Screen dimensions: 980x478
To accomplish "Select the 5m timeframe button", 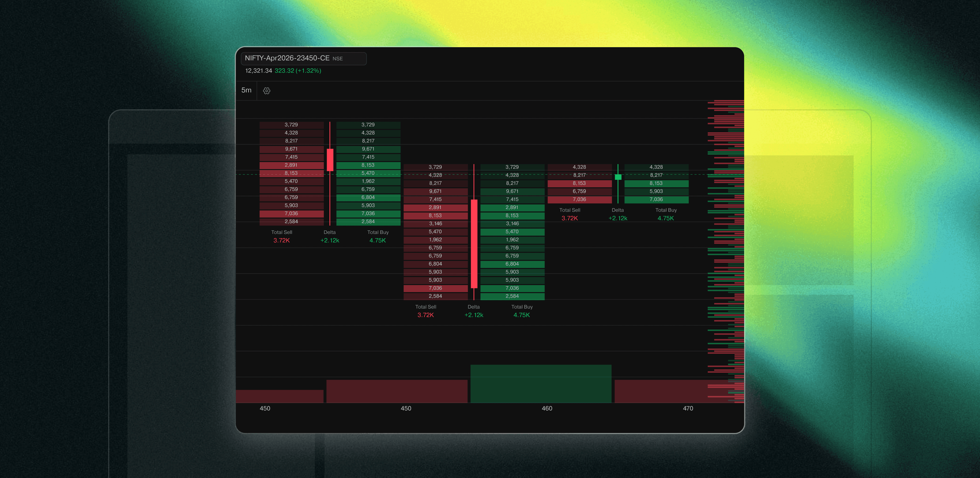I will (247, 90).
